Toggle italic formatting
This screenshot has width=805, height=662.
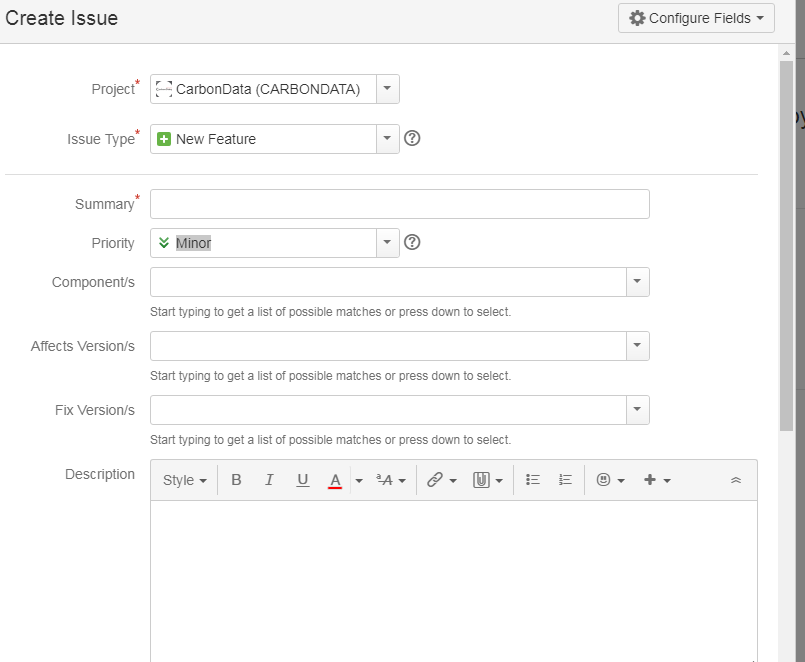coord(269,480)
